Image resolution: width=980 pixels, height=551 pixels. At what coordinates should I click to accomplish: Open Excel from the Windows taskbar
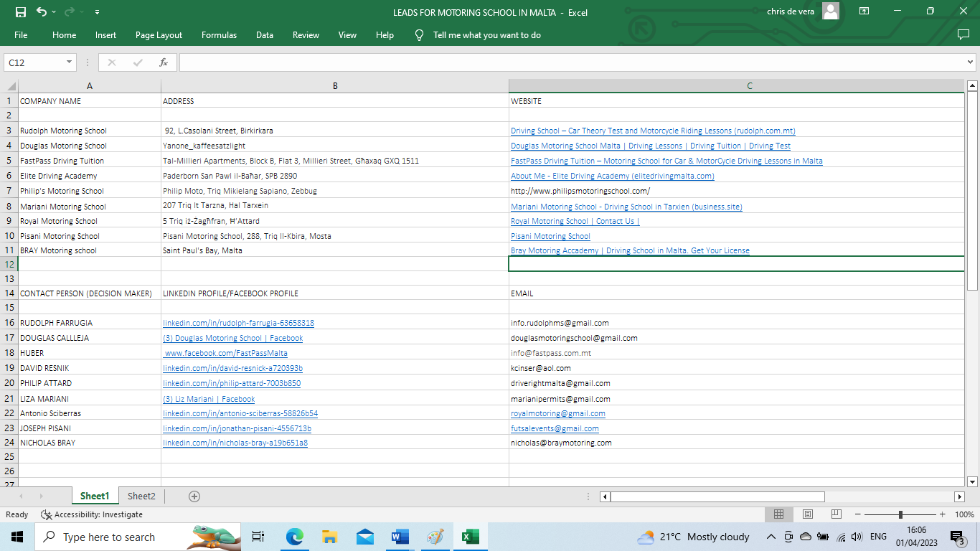(470, 537)
